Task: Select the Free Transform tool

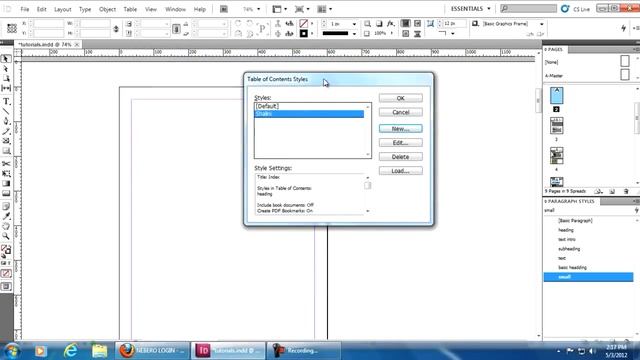Action: coord(6,173)
